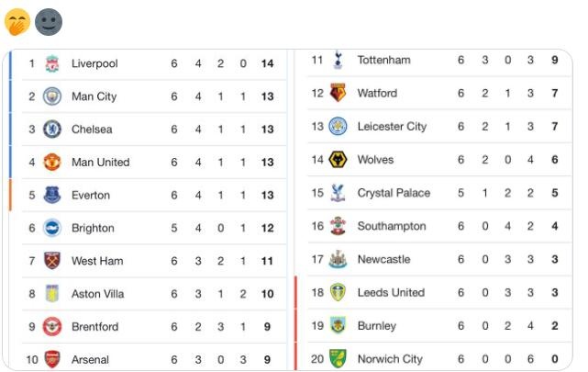Select the Crystal Palace team name
588x372 pixels.
click(394, 193)
